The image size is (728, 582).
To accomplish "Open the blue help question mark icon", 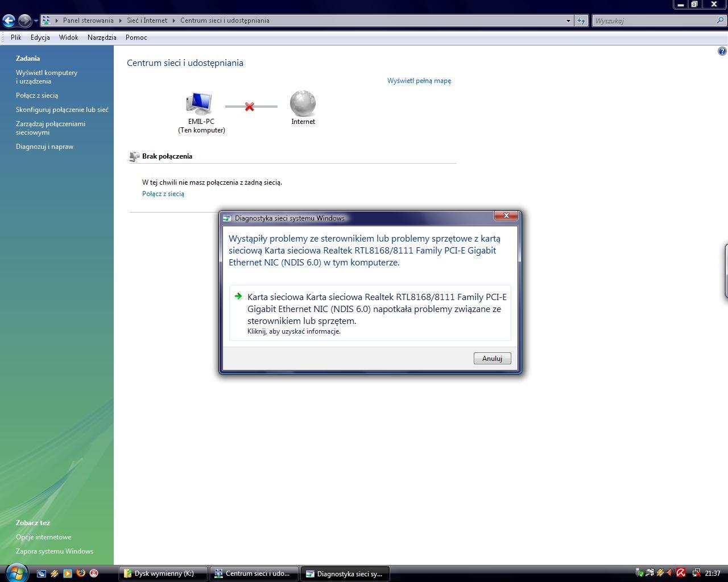I will click(722, 51).
